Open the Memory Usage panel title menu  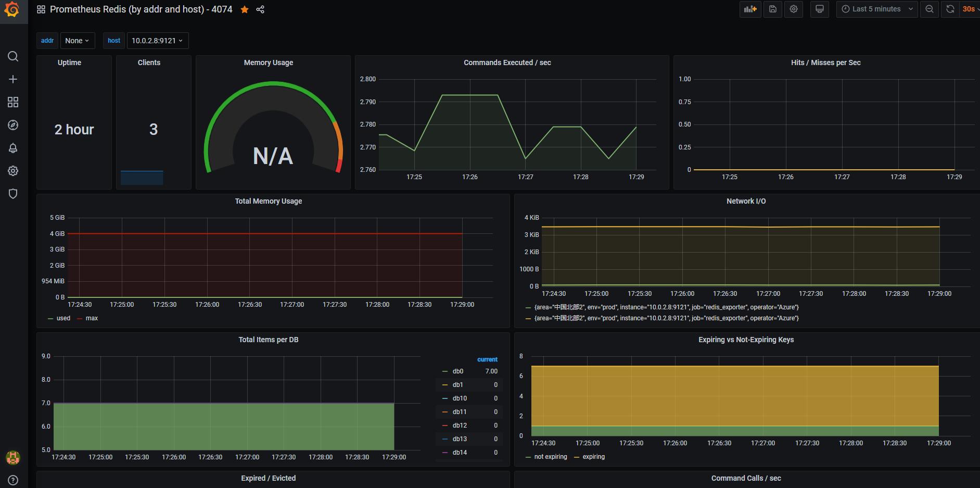pos(269,62)
